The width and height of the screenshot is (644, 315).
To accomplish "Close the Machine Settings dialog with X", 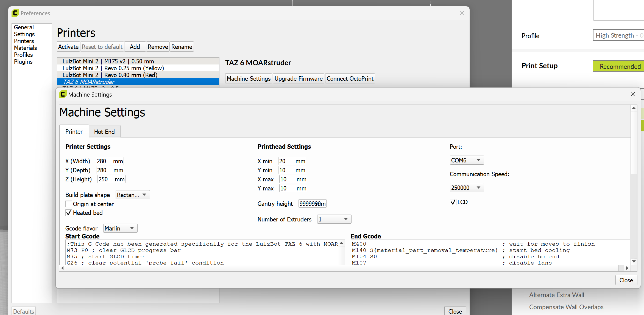I will tap(633, 94).
